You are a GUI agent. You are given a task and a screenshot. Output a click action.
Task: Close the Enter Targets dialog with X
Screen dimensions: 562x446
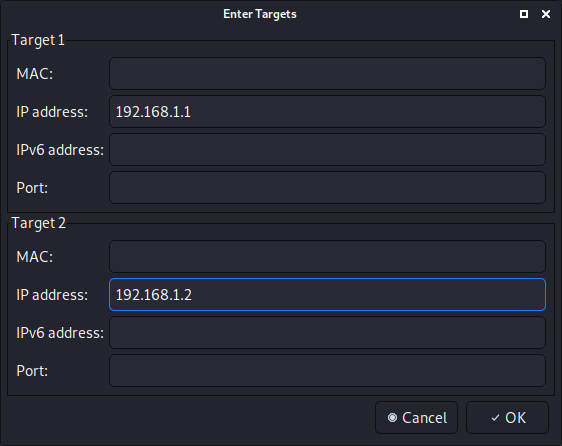click(546, 14)
